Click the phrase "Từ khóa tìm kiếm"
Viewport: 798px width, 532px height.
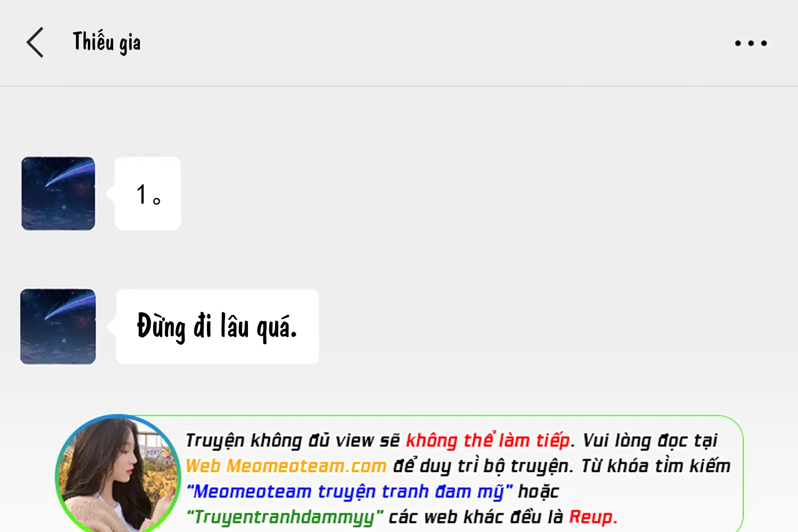656,466
